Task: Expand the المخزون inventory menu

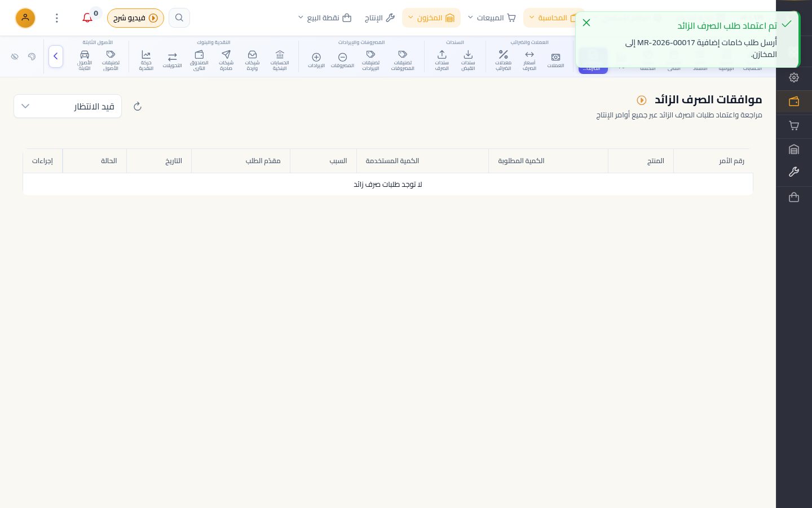Action: (x=431, y=18)
